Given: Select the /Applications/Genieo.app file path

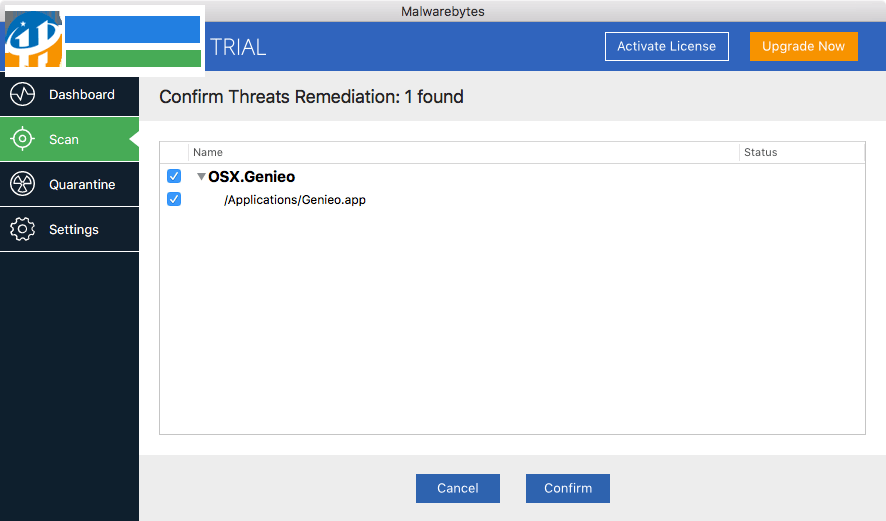Looking at the screenshot, I should [x=295, y=200].
